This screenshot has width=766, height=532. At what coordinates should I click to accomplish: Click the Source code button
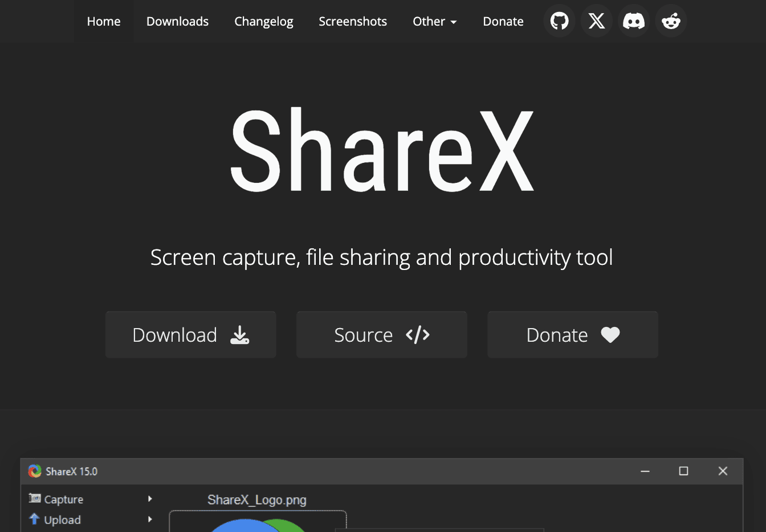382,335
